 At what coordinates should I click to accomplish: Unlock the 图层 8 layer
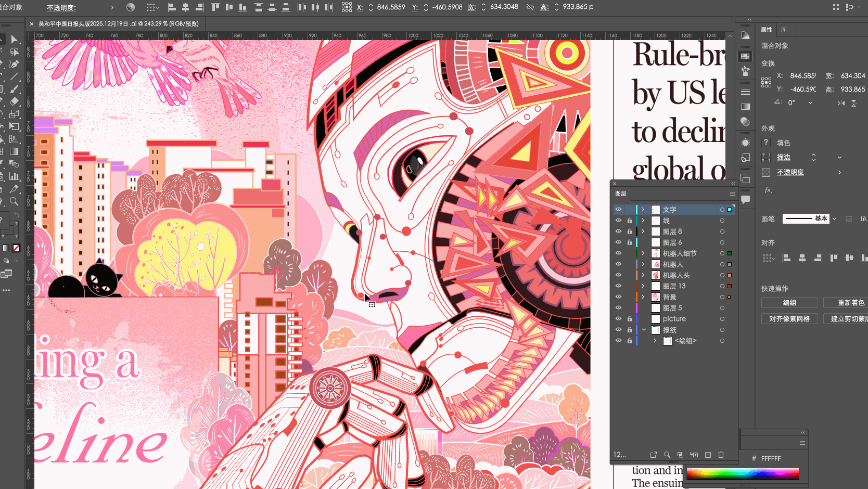[x=629, y=231]
